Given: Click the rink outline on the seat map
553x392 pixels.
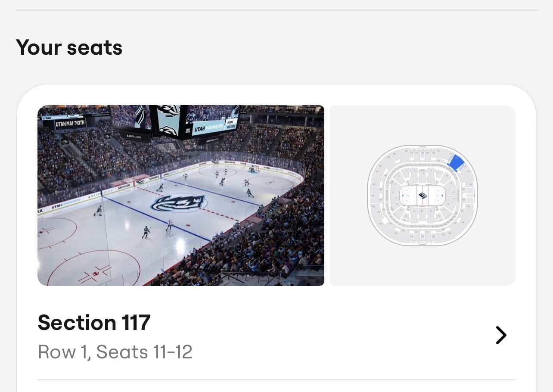Looking at the screenshot, I should coord(423,187).
